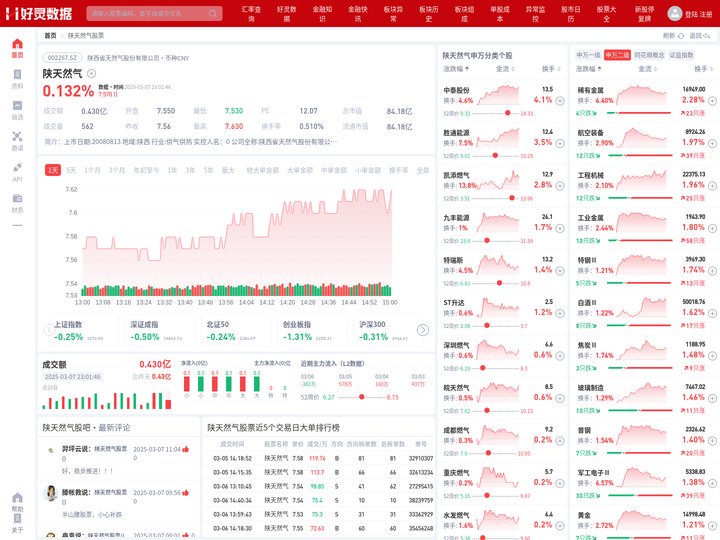The image size is (720, 540).
Task: Select the 3个月 chart range
Action: (117, 170)
